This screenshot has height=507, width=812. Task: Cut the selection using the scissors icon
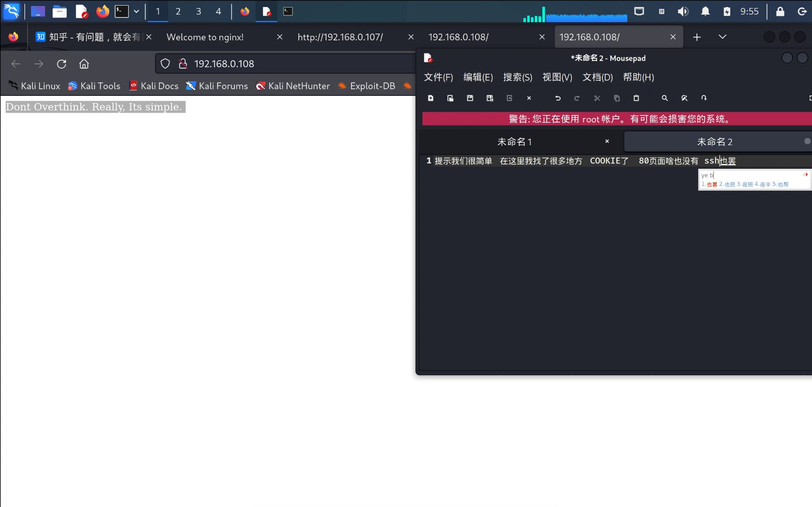tap(597, 98)
